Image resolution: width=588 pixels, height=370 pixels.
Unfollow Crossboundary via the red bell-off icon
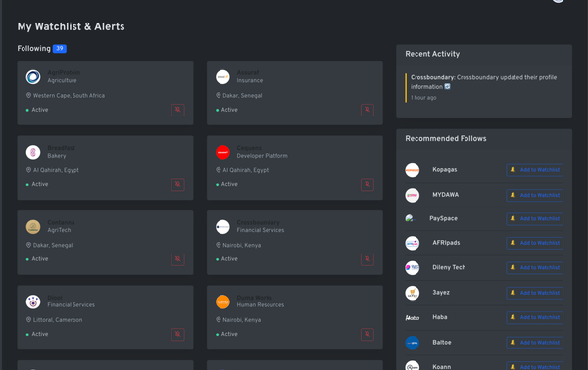367,259
